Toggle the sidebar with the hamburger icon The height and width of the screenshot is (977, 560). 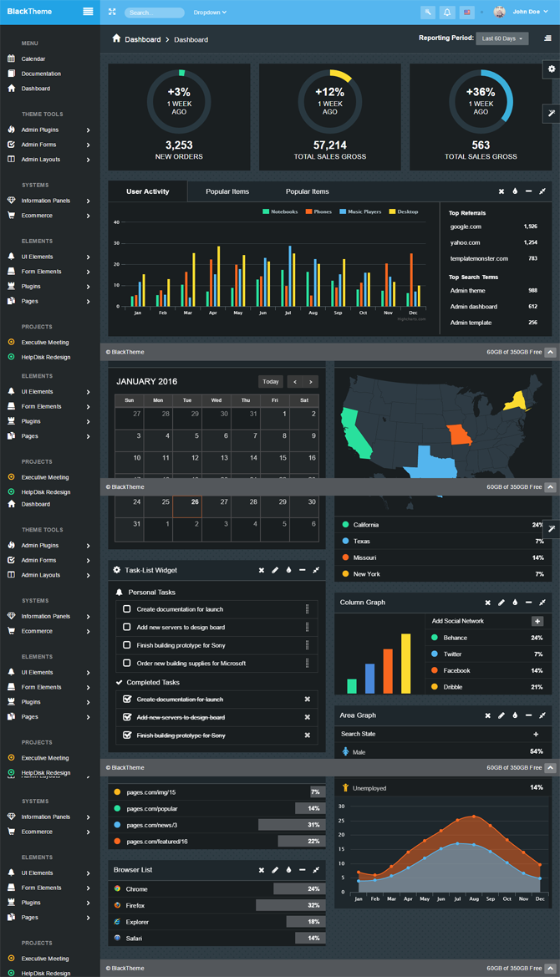[88, 12]
